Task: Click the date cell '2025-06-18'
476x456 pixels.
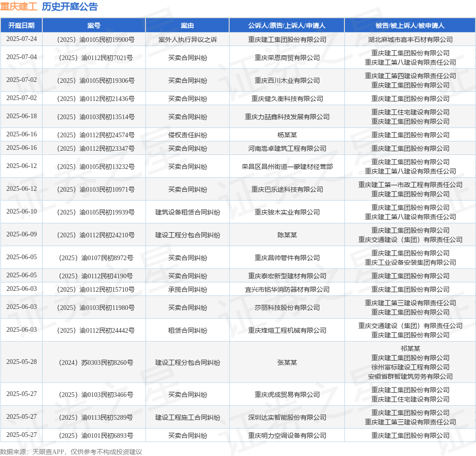Action: (x=21, y=116)
